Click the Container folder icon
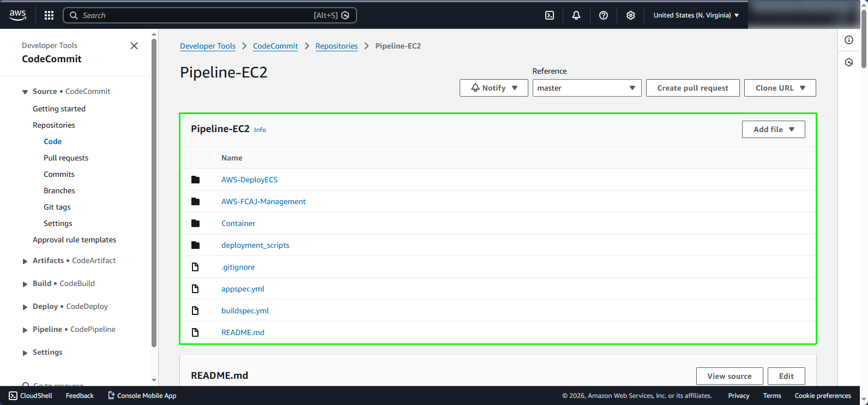Viewport: 868px width, 405px height. 196,223
